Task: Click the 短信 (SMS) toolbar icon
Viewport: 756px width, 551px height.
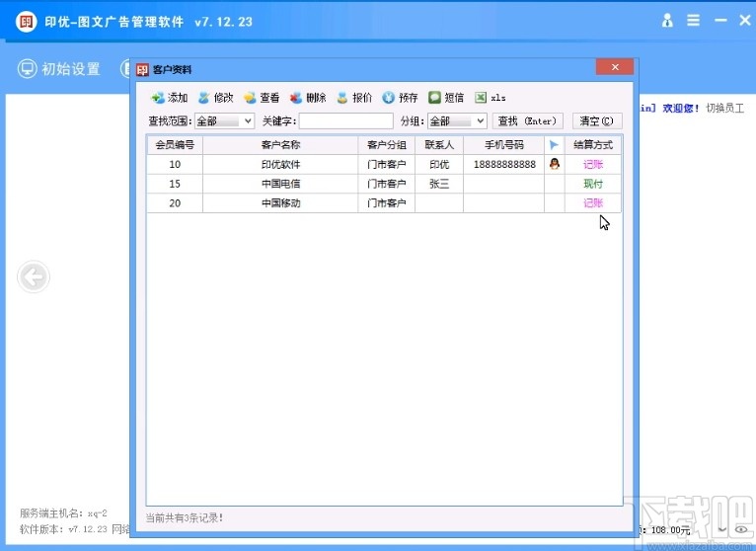Action: click(434, 98)
